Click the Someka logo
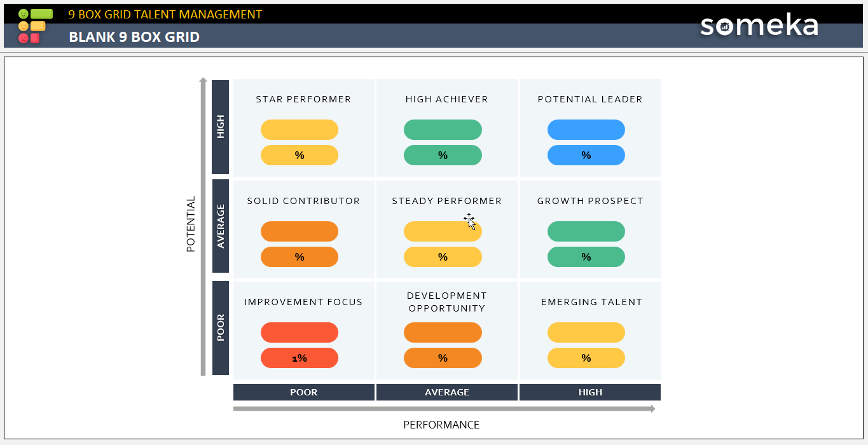The image size is (868, 445). pos(759,25)
